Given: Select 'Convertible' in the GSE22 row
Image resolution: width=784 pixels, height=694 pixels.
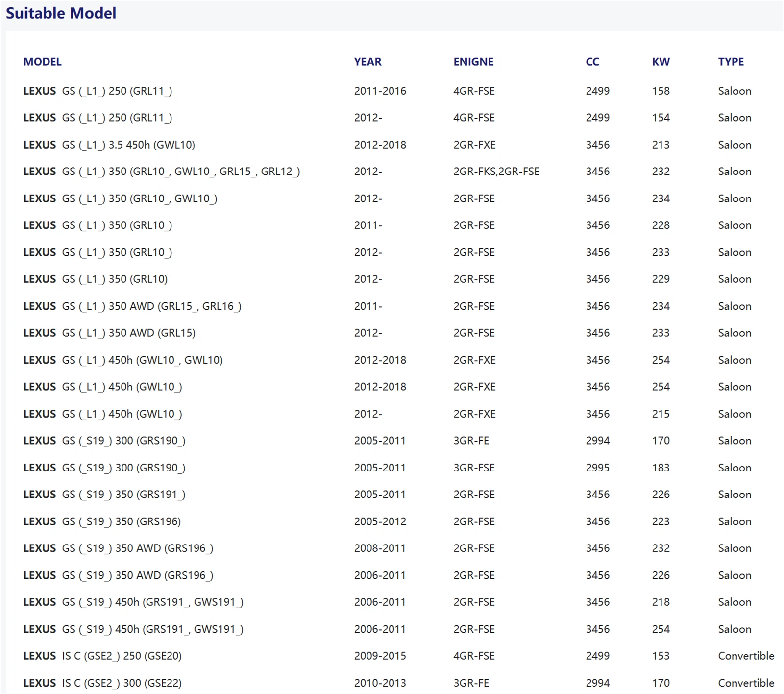Looking at the screenshot, I should tap(746, 683).
